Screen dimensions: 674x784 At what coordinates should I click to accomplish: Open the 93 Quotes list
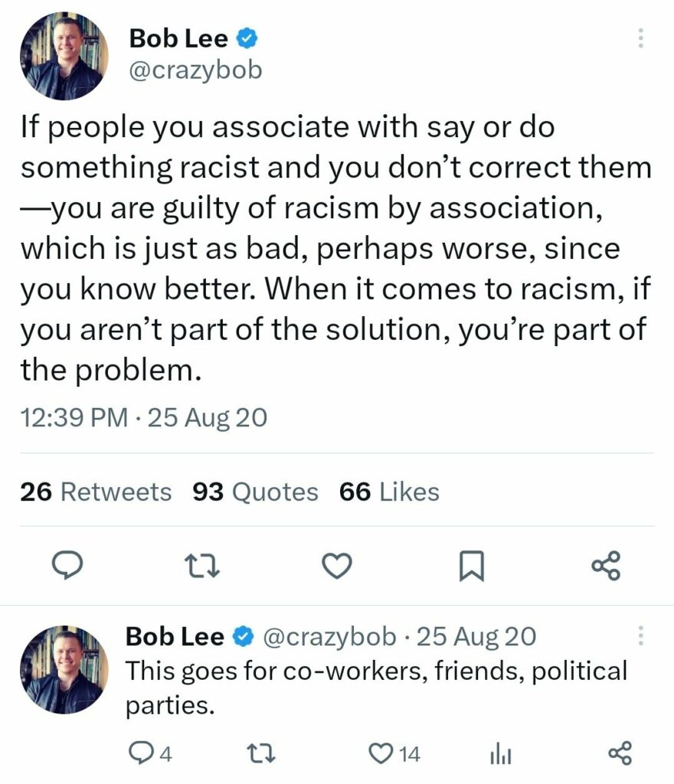click(x=256, y=492)
